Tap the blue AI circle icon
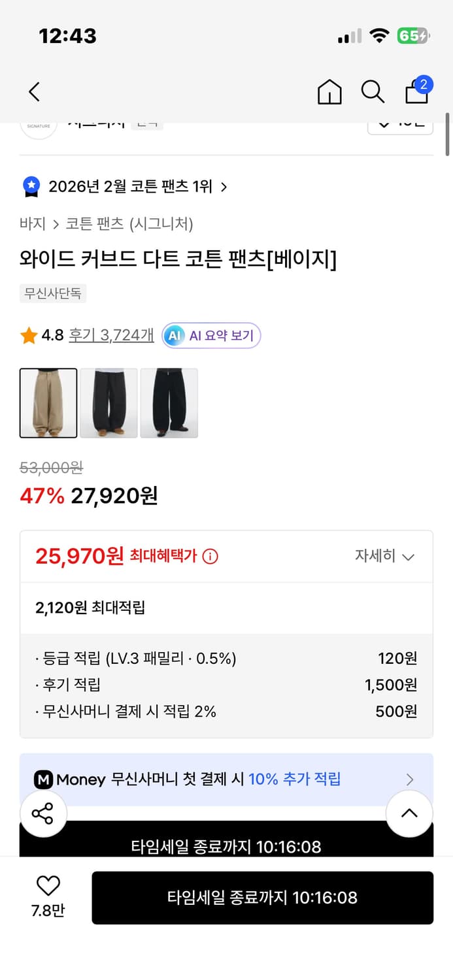This screenshot has height=980, width=453. point(173,335)
